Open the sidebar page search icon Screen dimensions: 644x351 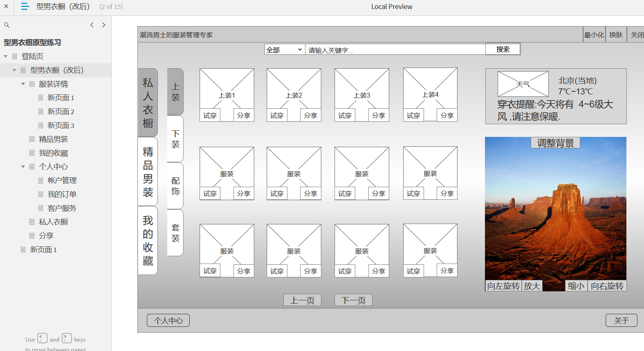pos(7,25)
